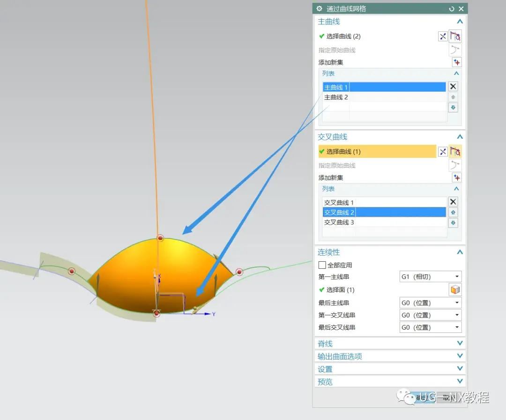
Task: Click 指定原始曲线 icon under 交叉曲线
Action: (455, 165)
